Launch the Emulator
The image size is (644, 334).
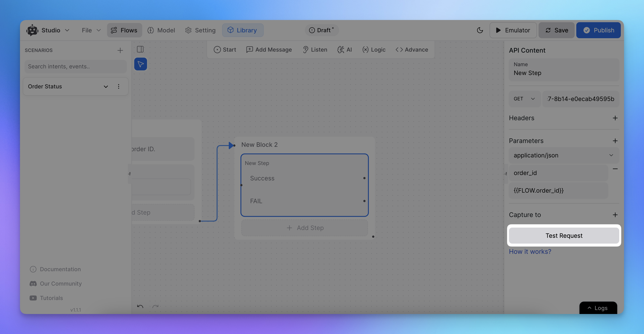(x=513, y=30)
